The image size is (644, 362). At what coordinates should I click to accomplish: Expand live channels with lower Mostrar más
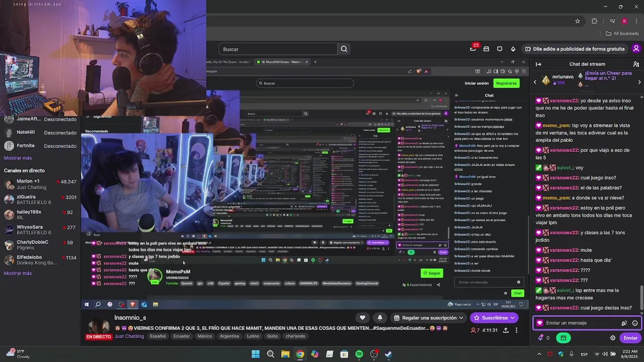(18, 273)
